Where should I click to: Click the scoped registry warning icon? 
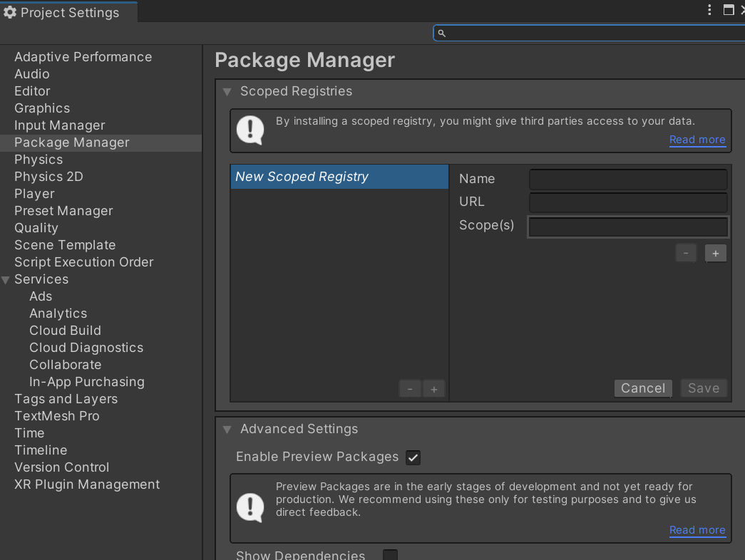pos(250,130)
